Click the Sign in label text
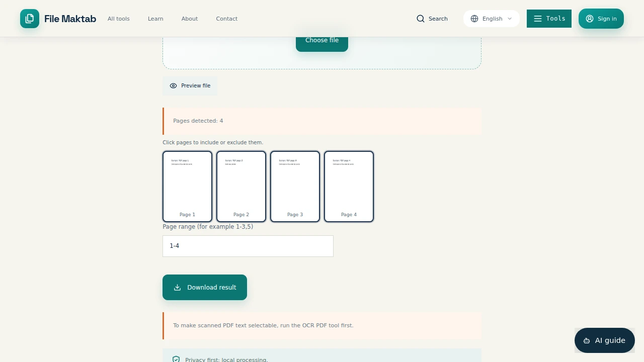This screenshot has height=362, width=644. [x=607, y=19]
